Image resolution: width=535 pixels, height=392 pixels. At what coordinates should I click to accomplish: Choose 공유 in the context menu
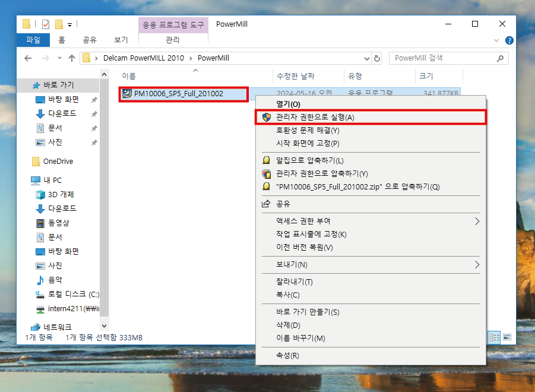(371, 204)
